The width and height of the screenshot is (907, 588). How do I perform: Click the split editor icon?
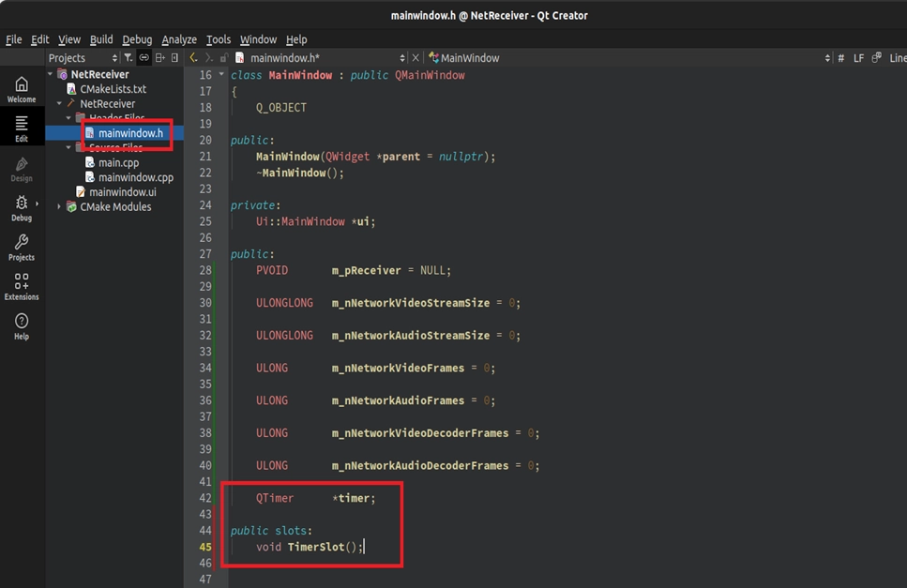tap(877, 58)
